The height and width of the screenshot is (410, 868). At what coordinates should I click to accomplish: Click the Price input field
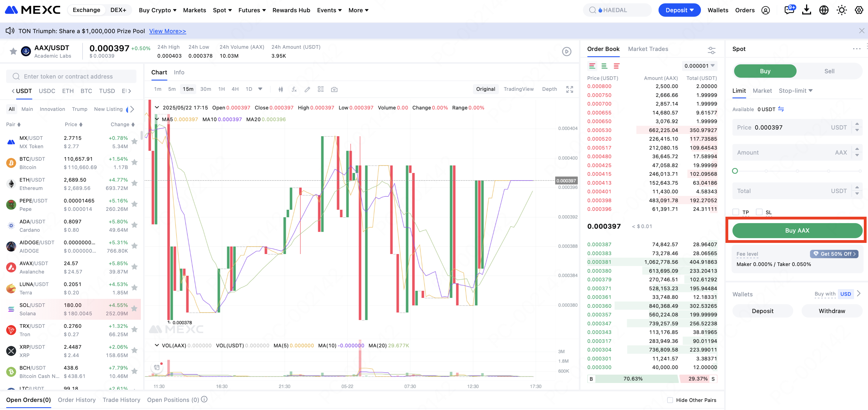[789, 127]
